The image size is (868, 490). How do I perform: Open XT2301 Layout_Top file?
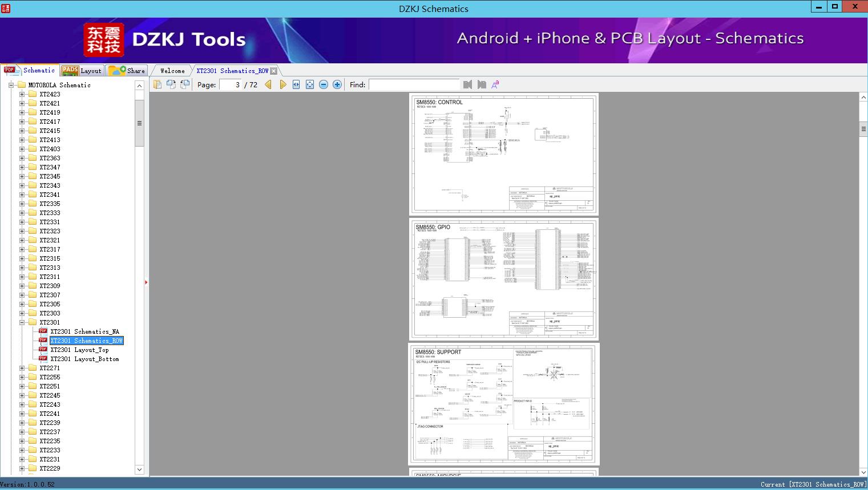(x=79, y=350)
